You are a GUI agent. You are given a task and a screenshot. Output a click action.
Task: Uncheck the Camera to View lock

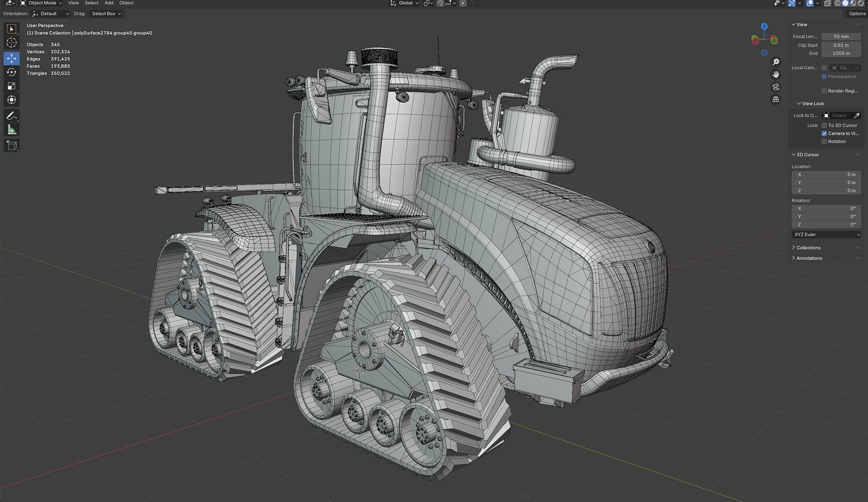pyautogui.click(x=824, y=134)
